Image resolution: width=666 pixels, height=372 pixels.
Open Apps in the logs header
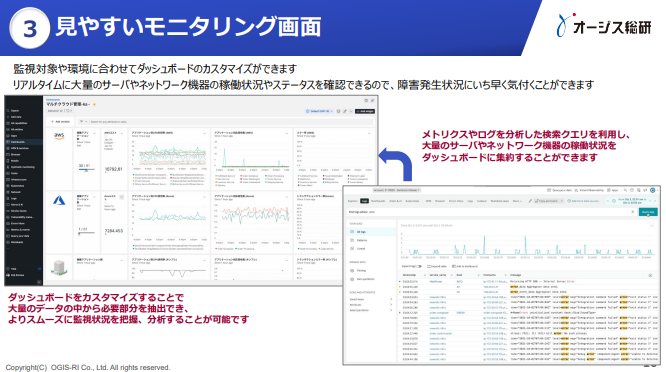tap(612, 190)
